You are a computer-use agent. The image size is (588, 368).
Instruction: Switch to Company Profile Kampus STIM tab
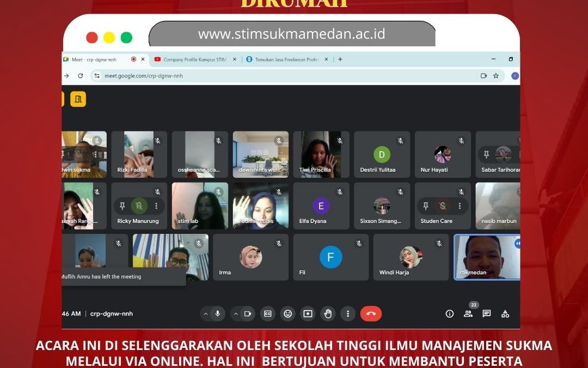195,59
